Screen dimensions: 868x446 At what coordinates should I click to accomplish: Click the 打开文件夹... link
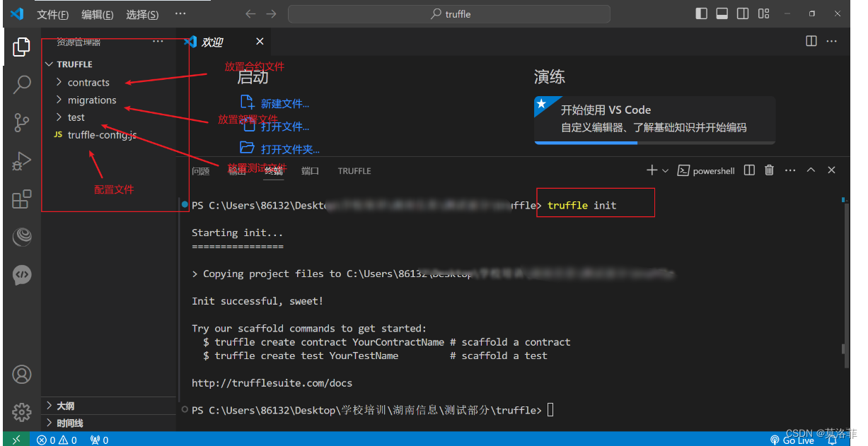coord(290,149)
